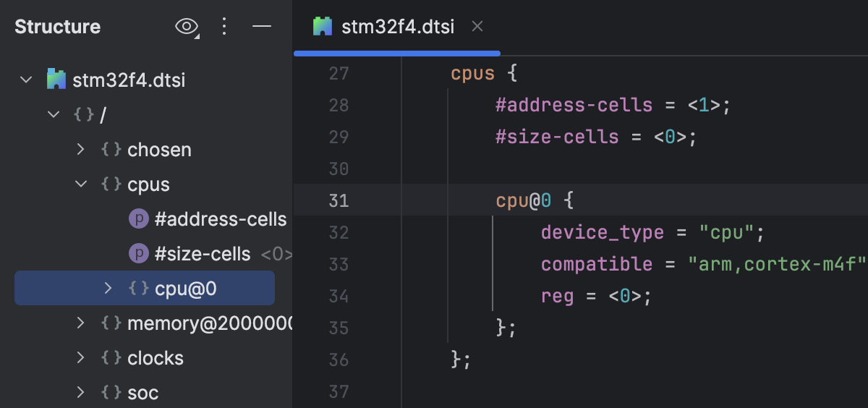Screen dimensions: 868x408
Task: Collapse the root "/" node chevron
Action: click(x=54, y=114)
